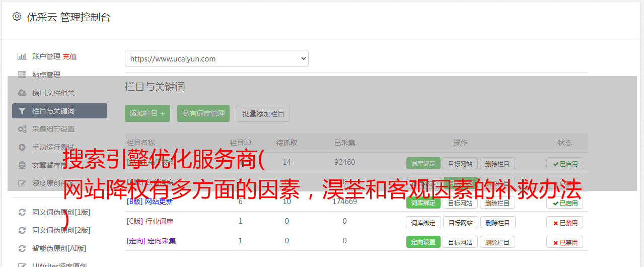The width and height of the screenshot is (644, 267).
Task: Click the gear icon beside 优采云 管理控制台
Action: [x=17, y=17]
